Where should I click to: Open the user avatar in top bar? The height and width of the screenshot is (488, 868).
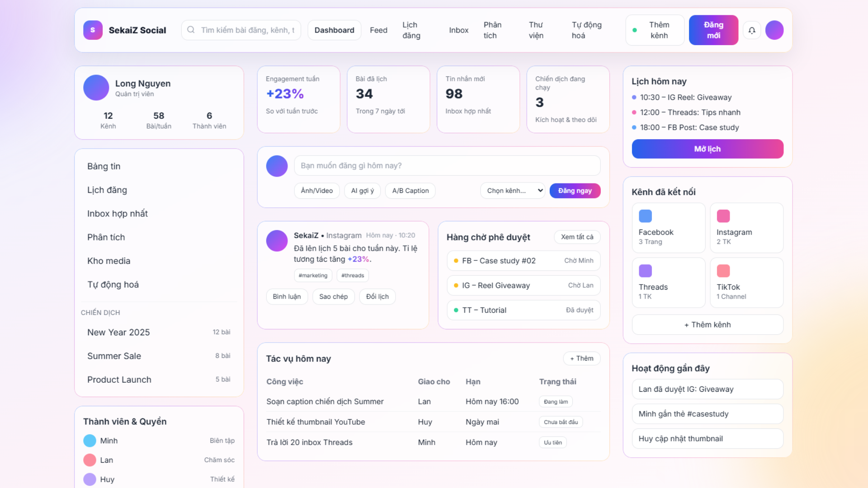(774, 30)
